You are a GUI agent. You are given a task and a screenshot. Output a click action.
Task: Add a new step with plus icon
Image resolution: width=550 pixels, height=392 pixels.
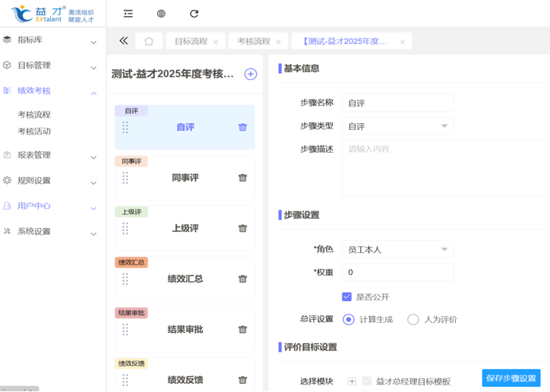pos(251,74)
